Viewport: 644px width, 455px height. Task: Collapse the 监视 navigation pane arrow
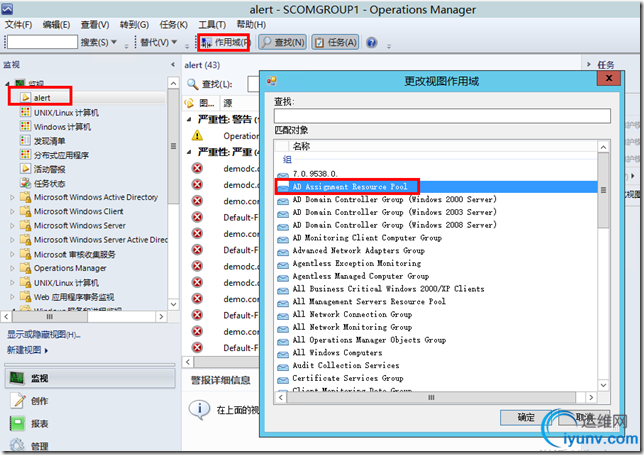pyautogui.click(x=173, y=64)
